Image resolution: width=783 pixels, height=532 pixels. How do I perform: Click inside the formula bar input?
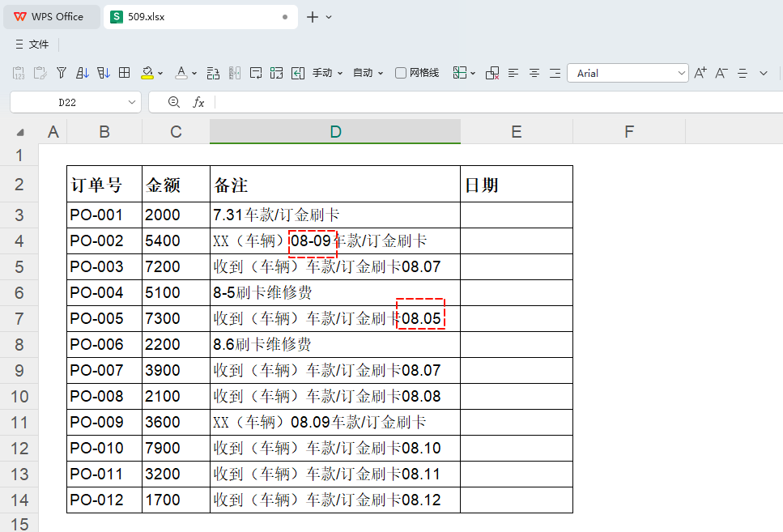[500, 102]
